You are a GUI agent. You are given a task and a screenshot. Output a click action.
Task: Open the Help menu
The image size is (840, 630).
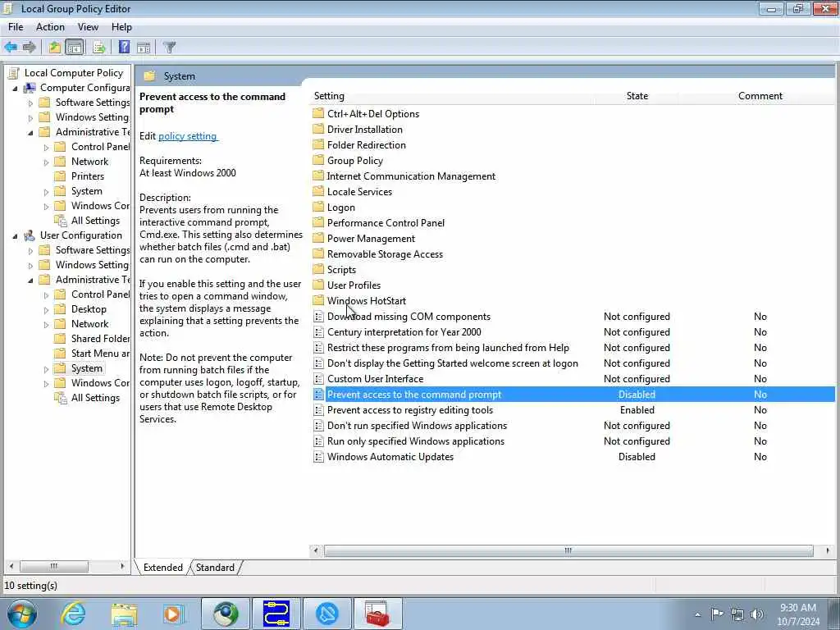point(121,27)
